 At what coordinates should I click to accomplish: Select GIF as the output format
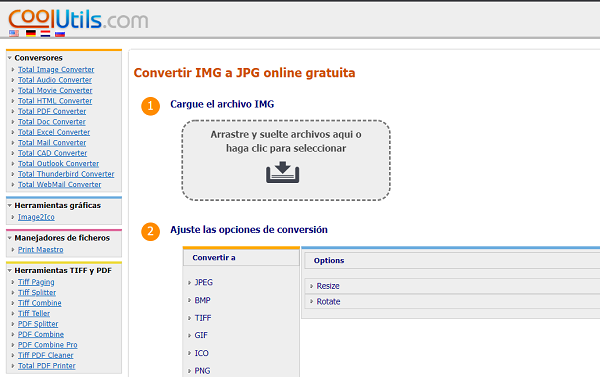click(201, 335)
